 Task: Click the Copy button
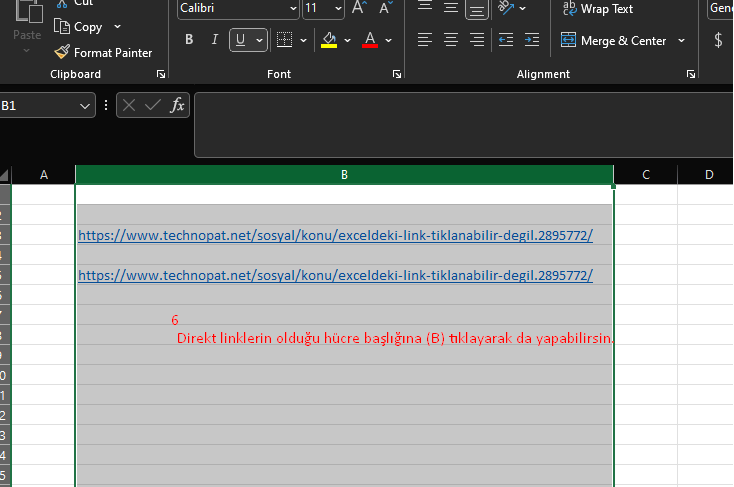(x=78, y=27)
